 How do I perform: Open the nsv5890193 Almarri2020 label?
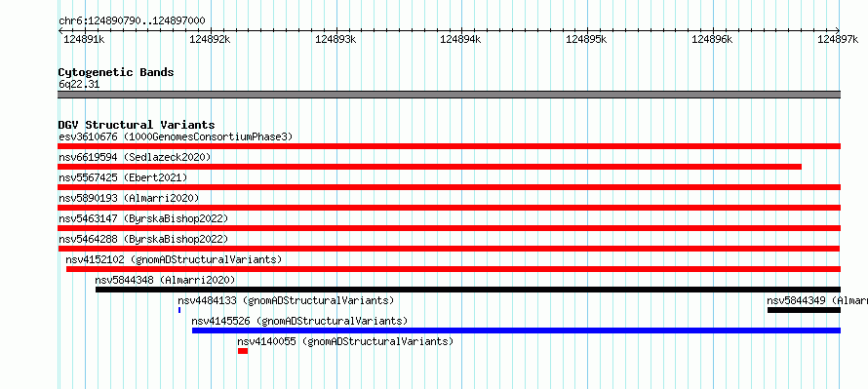(129, 198)
